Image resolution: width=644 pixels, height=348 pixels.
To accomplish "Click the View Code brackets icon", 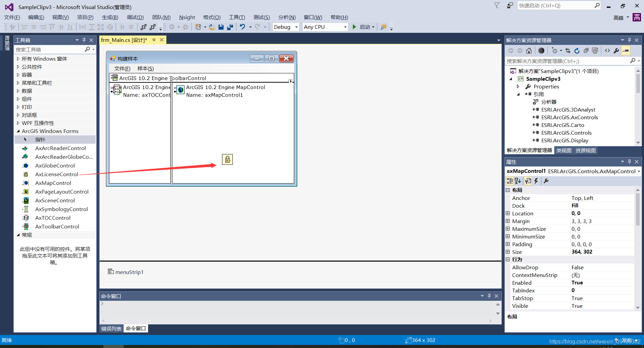I will click(607, 51).
